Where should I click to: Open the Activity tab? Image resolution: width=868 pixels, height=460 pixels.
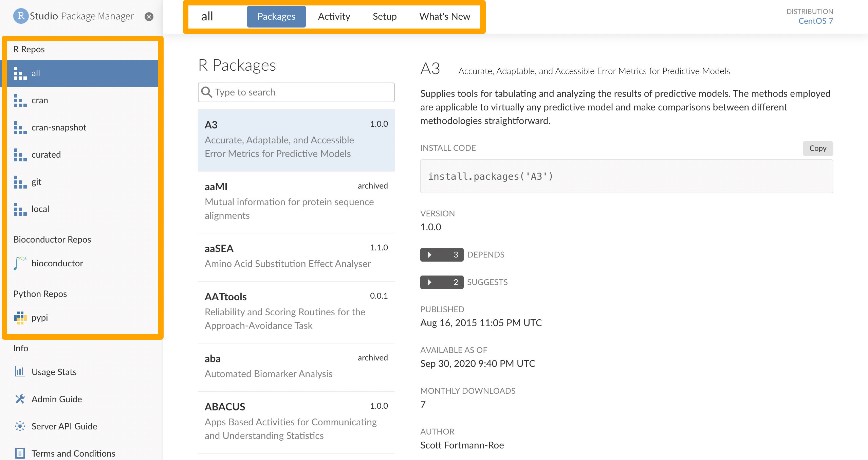coord(334,16)
